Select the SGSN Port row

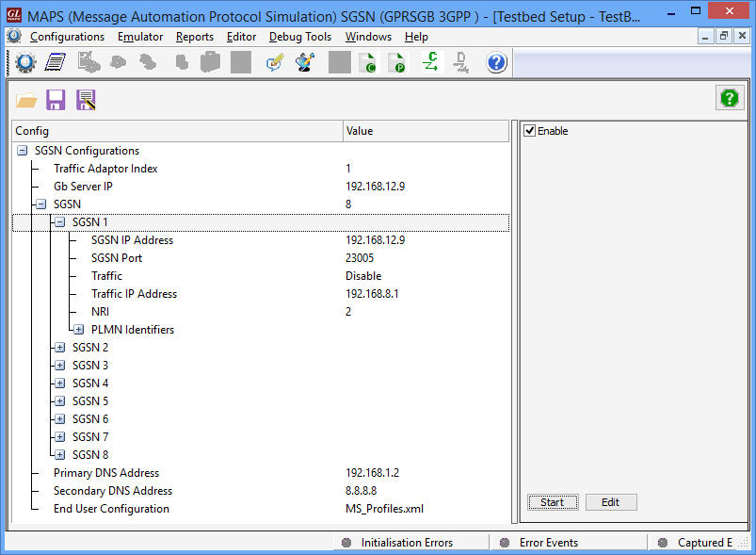[261, 258]
